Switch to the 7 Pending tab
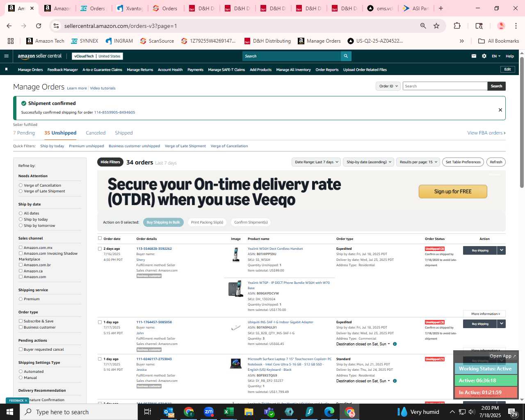The image size is (525, 420). point(24,133)
